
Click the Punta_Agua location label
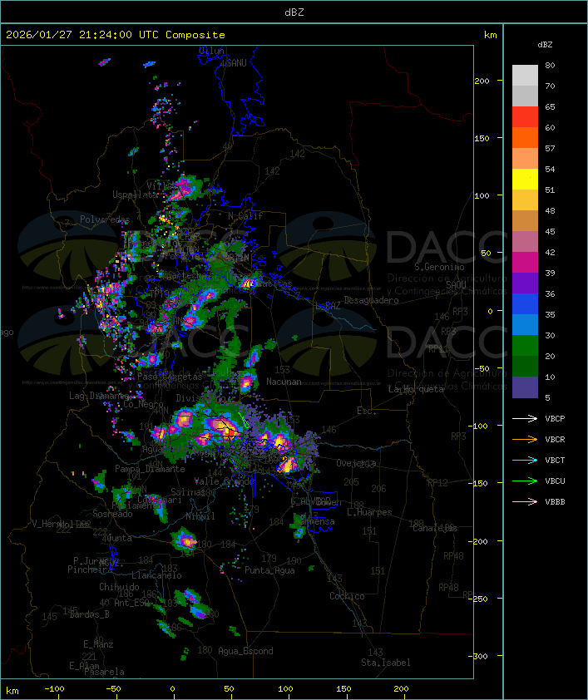click(x=270, y=570)
